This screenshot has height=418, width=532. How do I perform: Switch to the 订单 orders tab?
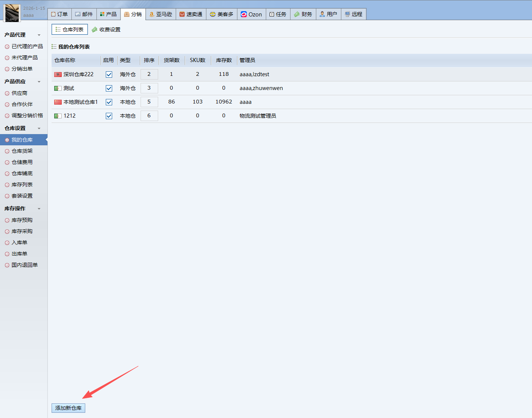pos(59,14)
